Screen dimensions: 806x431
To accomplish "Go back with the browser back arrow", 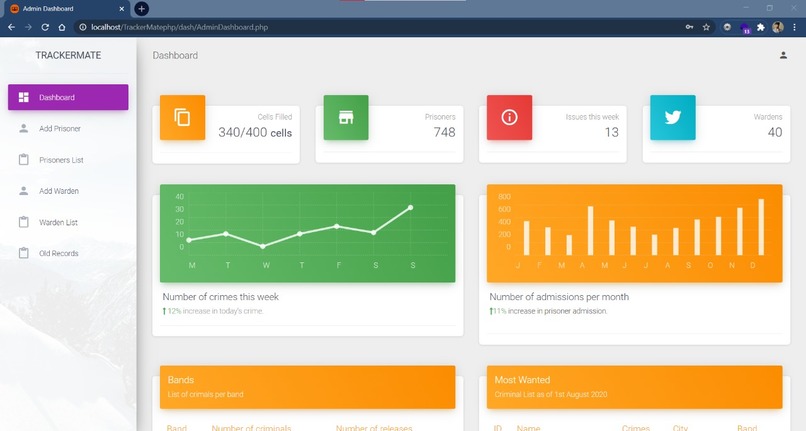I will (11, 27).
